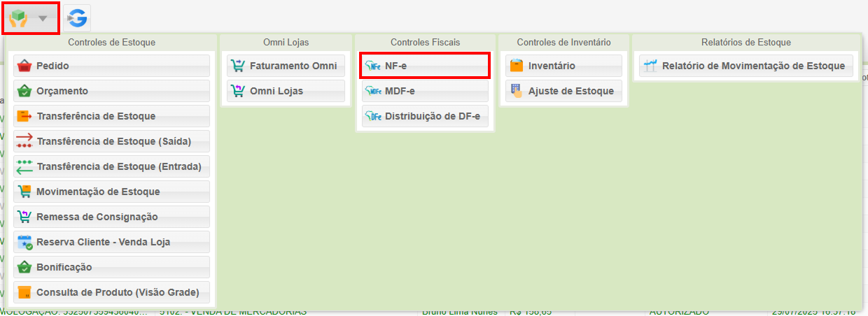The image size is (868, 316).
Task: Click Transferência de Estoque (Entrada) green arrow icon
Action: pos(24,166)
